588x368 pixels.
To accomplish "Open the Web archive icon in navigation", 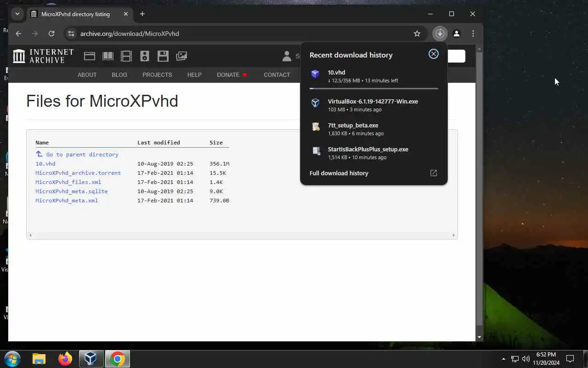I will [x=90, y=56].
